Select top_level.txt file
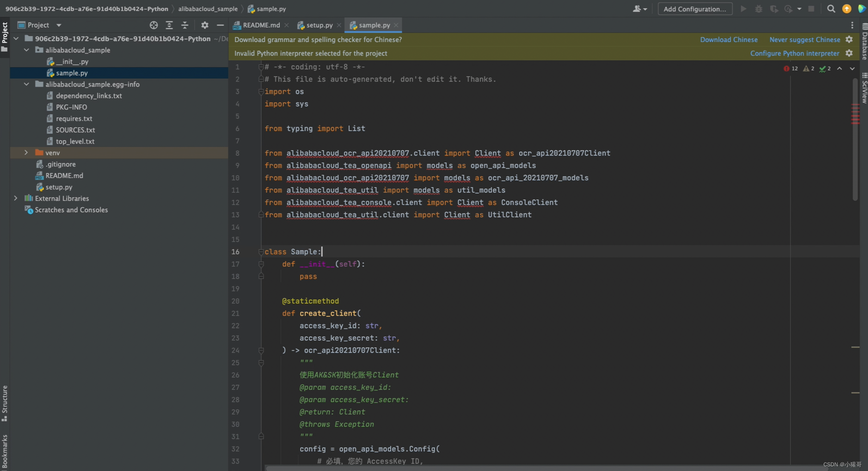Image resolution: width=868 pixels, height=471 pixels. [x=75, y=141]
